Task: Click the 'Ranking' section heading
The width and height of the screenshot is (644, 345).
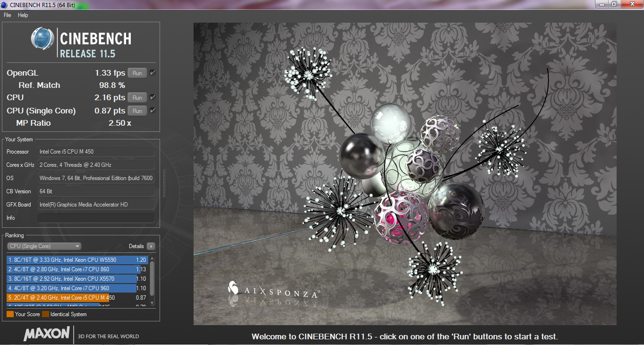Action: click(14, 235)
